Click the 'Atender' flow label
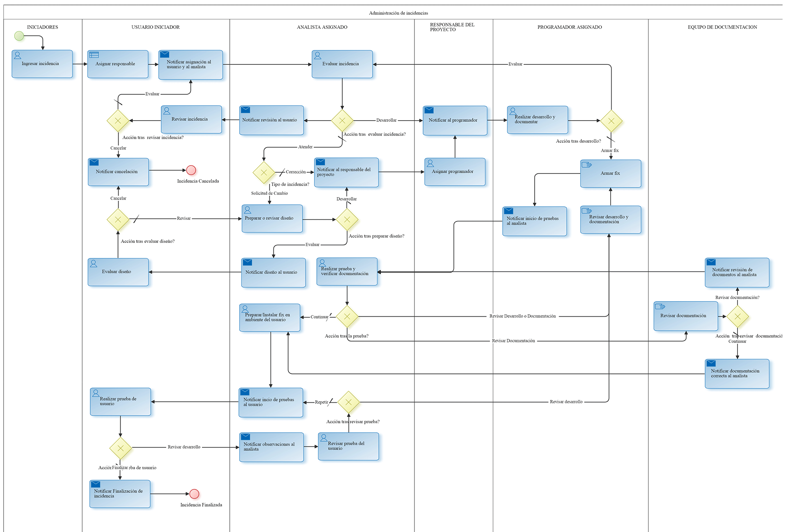788x532 pixels. [x=305, y=147]
